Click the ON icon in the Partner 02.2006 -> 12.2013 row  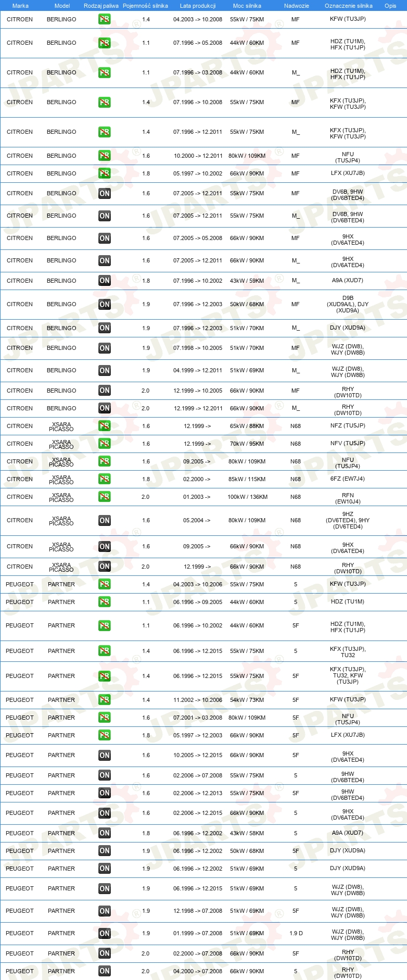[x=105, y=793]
